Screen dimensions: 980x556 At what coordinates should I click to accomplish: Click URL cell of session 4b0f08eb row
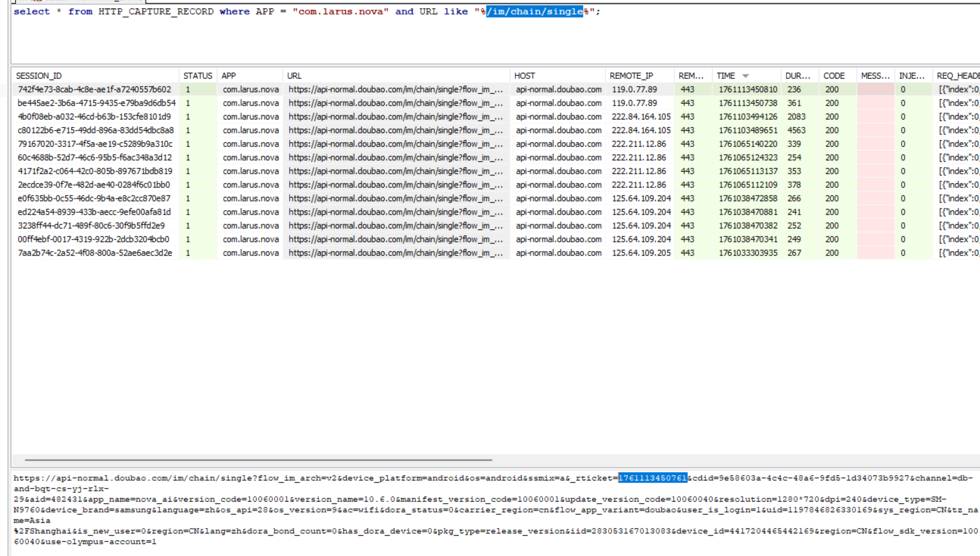click(x=395, y=117)
